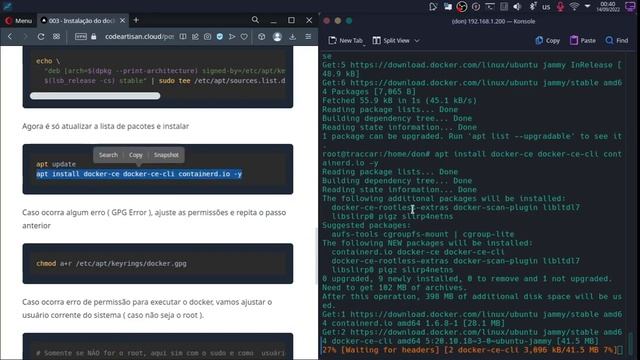Click Search in the text selection popup
The image size is (640, 360).
click(108, 155)
